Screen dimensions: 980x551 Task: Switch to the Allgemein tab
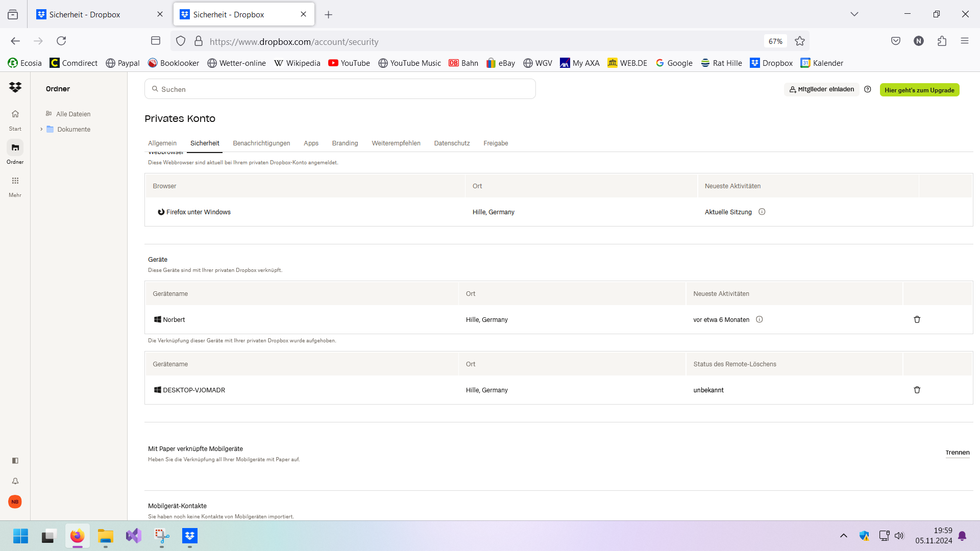tap(162, 143)
